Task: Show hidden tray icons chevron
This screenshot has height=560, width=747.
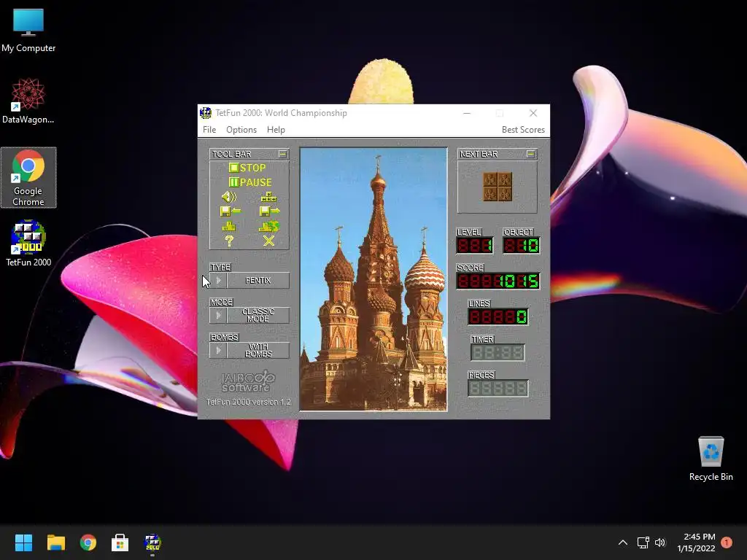Action: [623, 542]
